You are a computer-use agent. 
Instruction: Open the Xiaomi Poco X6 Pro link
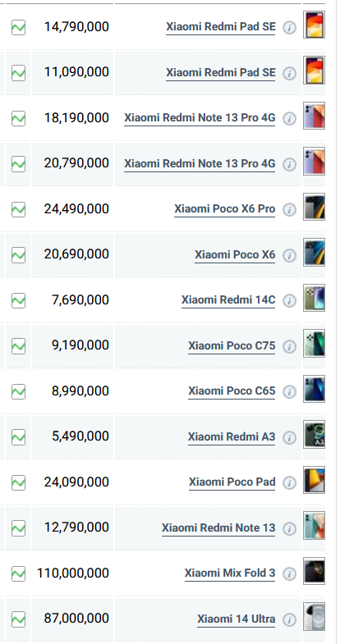pyautogui.click(x=224, y=209)
